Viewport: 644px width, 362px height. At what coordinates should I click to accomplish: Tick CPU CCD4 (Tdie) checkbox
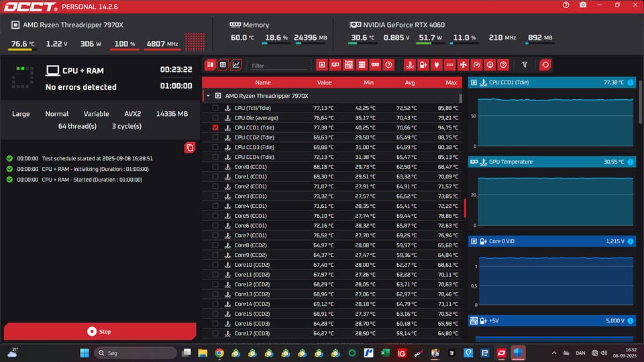[x=215, y=157]
